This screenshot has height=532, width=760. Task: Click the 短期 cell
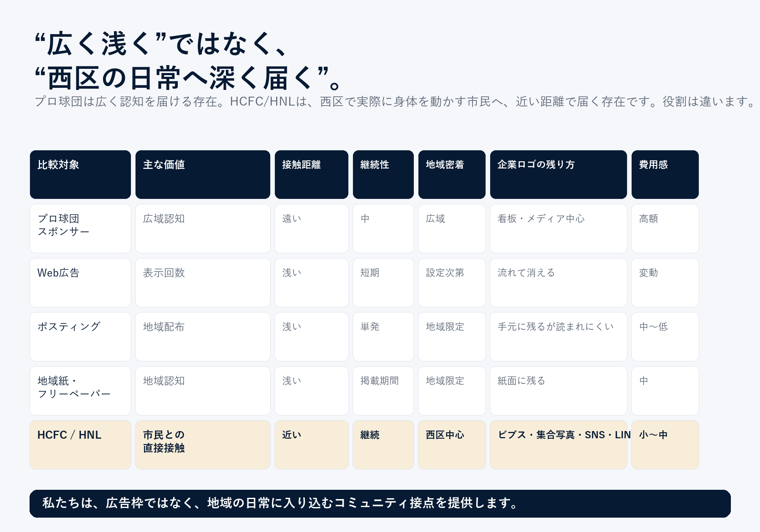tap(383, 282)
